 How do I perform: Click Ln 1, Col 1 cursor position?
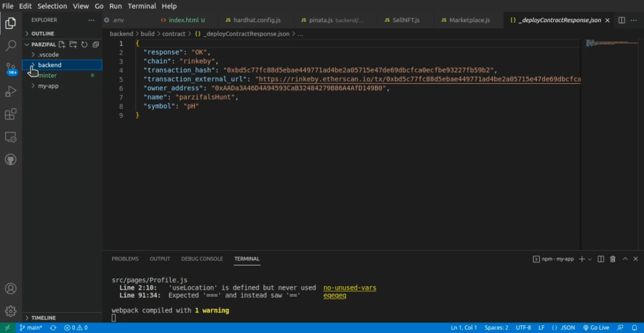(x=464, y=328)
